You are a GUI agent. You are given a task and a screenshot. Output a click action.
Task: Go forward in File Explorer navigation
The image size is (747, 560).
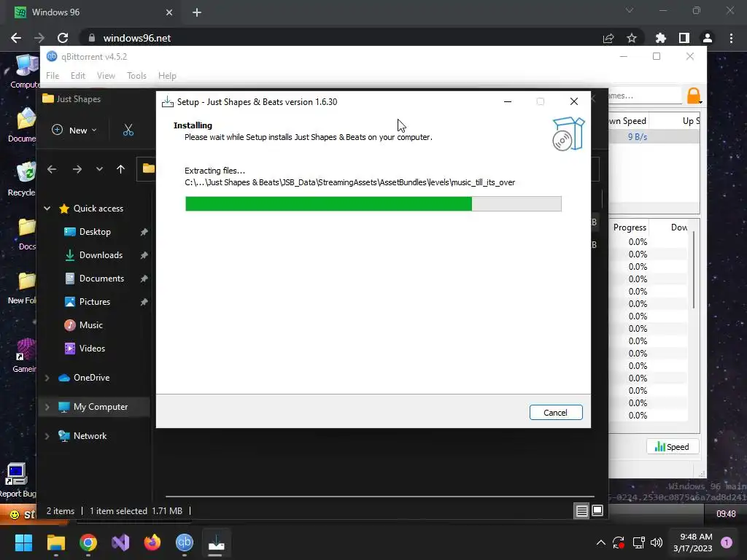(x=77, y=169)
